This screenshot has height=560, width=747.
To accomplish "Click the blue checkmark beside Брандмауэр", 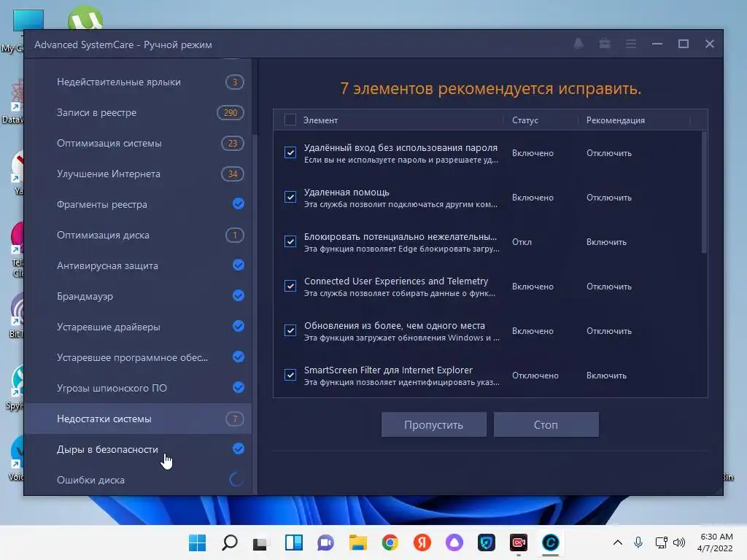I will tap(239, 296).
